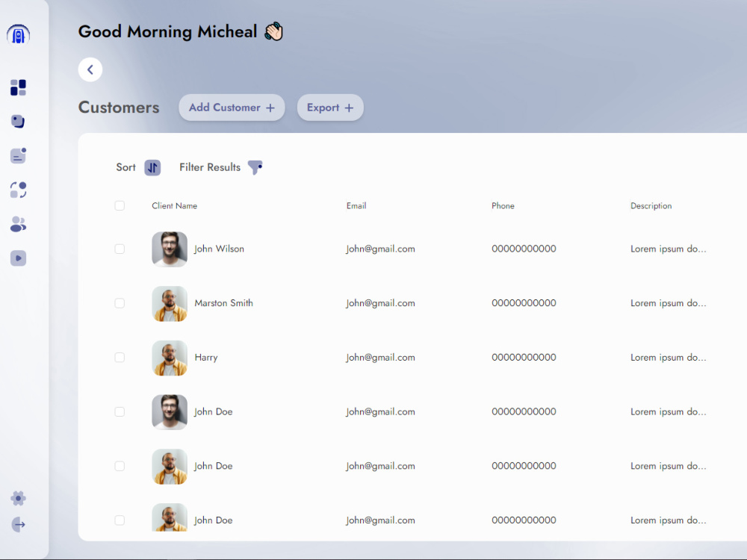This screenshot has width=747, height=560.
Task: Click Marston Smith's email address
Action: coord(381,303)
